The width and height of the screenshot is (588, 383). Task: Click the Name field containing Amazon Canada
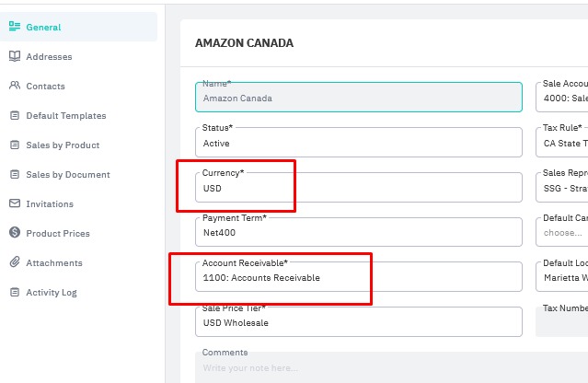coord(358,98)
